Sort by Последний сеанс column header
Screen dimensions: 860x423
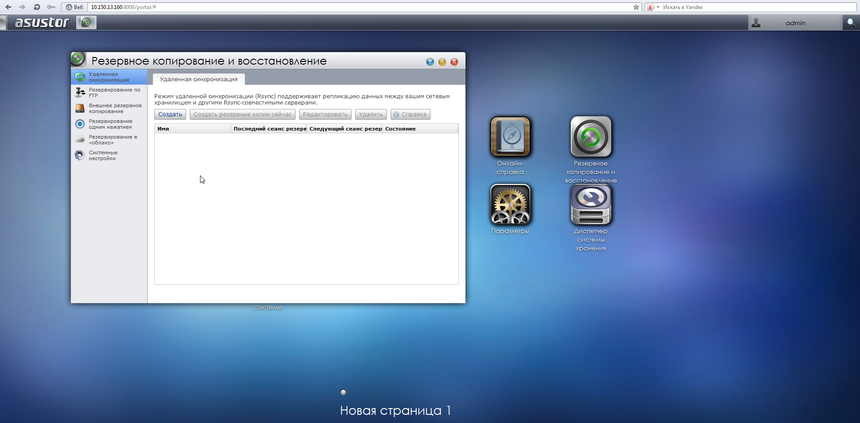point(269,129)
